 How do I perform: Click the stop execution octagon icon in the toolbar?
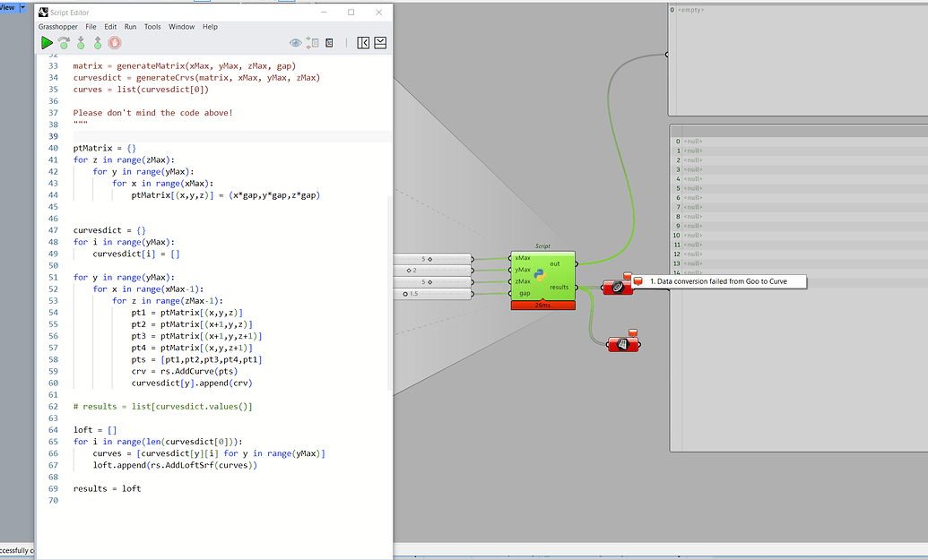coord(115,43)
